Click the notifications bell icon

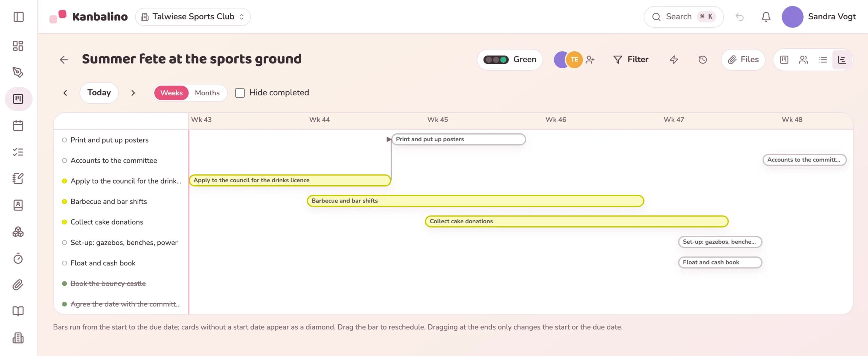pyautogui.click(x=766, y=17)
